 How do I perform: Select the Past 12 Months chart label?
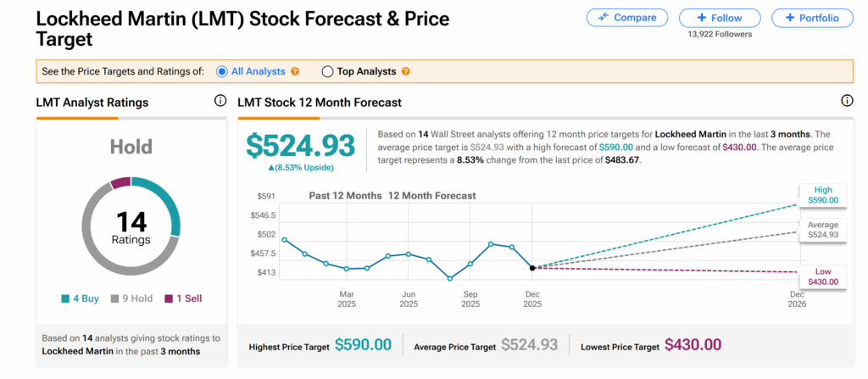pos(346,196)
